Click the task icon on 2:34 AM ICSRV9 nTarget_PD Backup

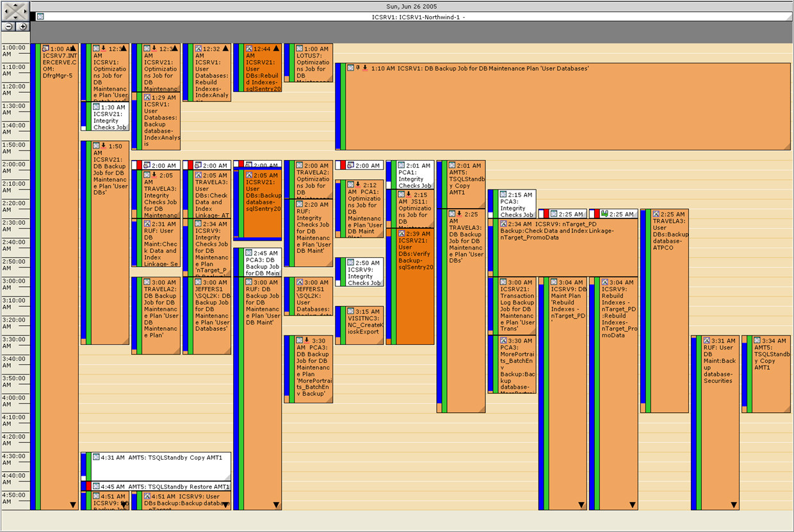point(503,224)
